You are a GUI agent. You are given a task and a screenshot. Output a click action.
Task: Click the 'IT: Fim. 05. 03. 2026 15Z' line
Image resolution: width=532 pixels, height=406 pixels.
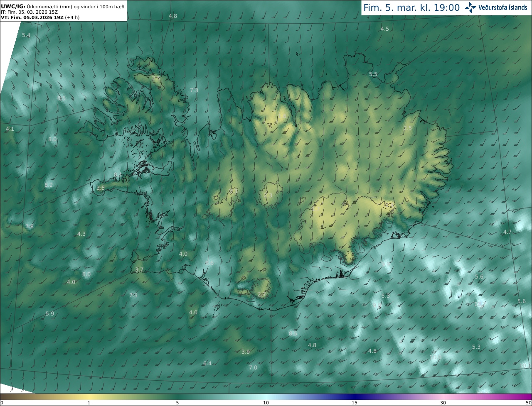pos(29,12)
